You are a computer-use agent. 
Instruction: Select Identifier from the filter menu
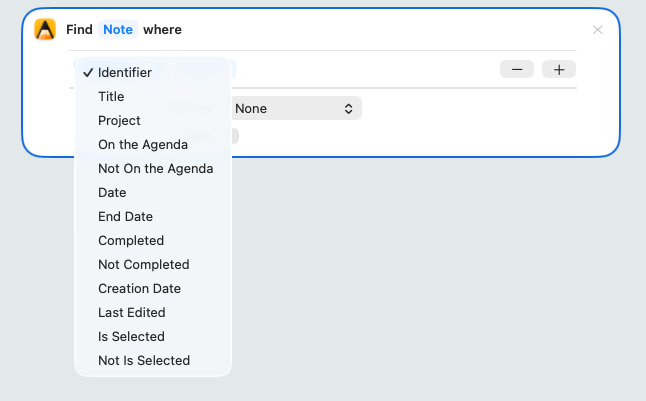[125, 72]
